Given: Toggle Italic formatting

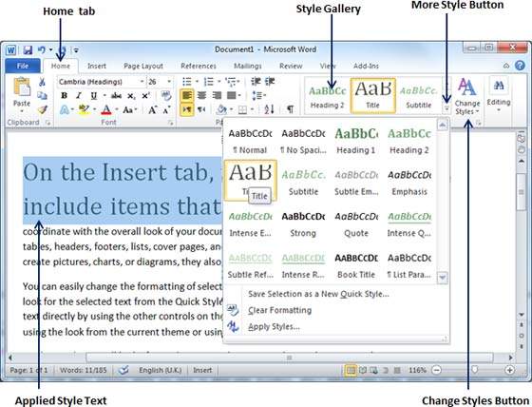Looking at the screenshot, I should click(x=79, y=96).
